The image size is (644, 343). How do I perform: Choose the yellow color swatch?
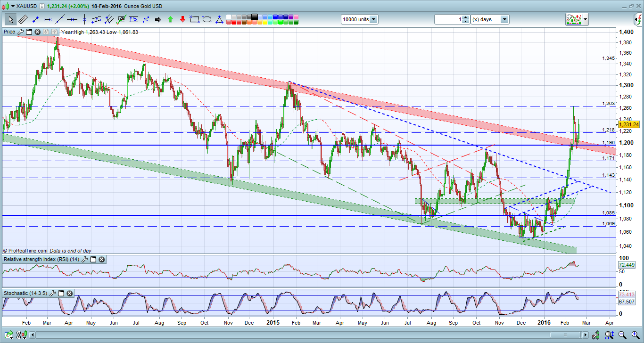tap(264, 22)
